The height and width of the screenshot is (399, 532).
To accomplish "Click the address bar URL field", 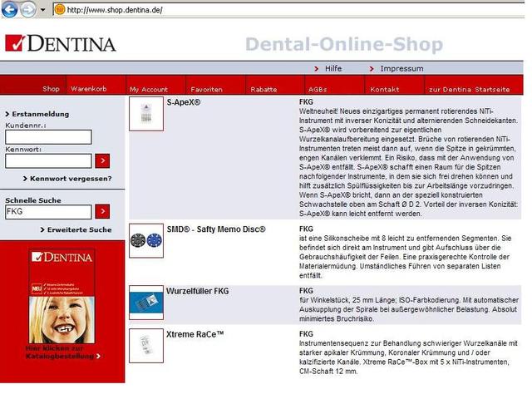I will click(x=288, y=10).
